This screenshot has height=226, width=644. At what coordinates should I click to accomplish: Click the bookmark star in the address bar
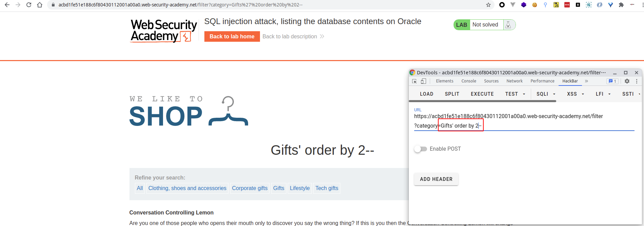(x=488, y=5)
